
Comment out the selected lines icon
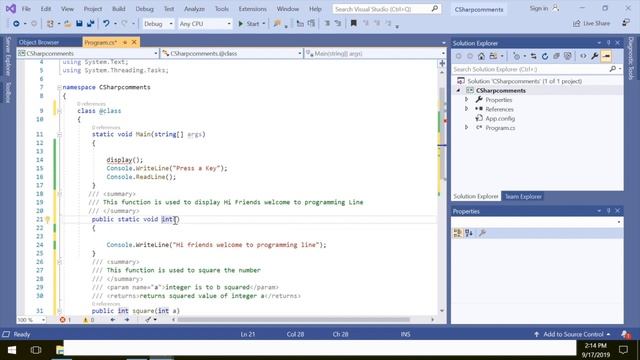click(x=327, y=24)
